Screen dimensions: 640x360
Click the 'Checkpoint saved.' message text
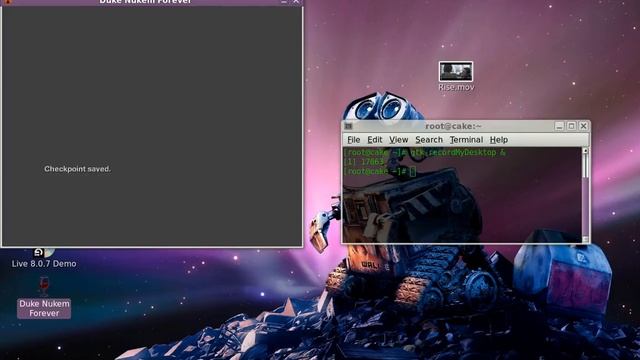(x=77, y=169)
